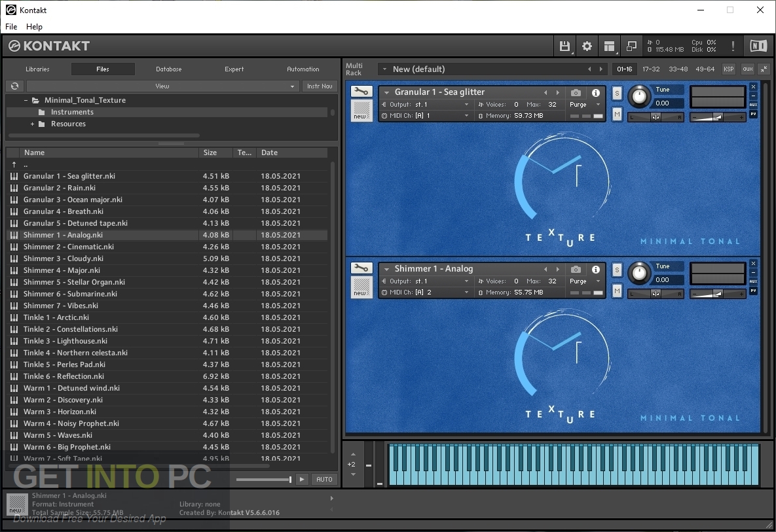Image resolution: width=776 pixels, height=532 pixels.
Task: Click the play preview button
Action: point(302,479)
